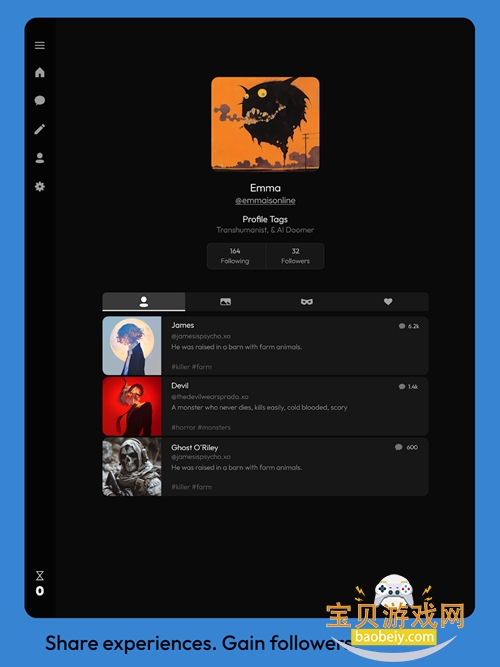
Task: View the 32 Followers list
Action: [295, 256]
